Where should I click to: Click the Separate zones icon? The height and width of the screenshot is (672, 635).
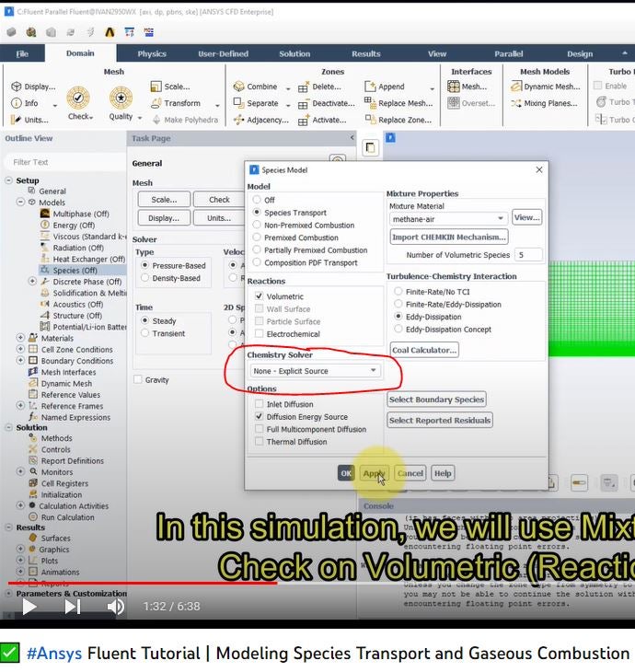click(x=238, y=103)
